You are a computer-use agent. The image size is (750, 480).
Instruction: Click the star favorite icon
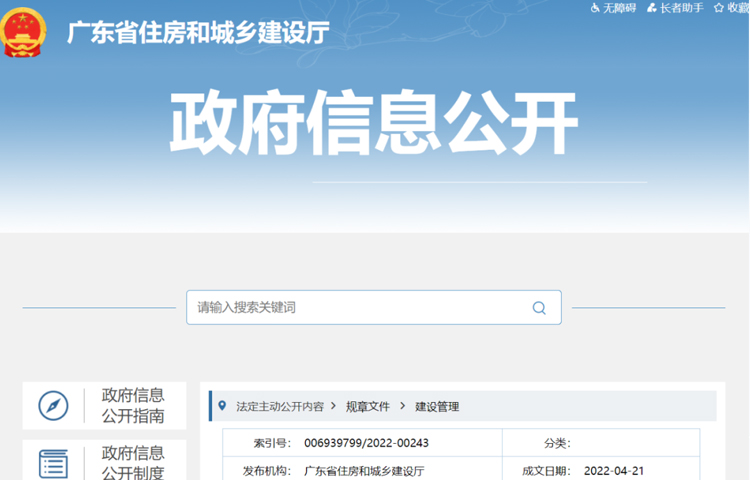(718, 8)
